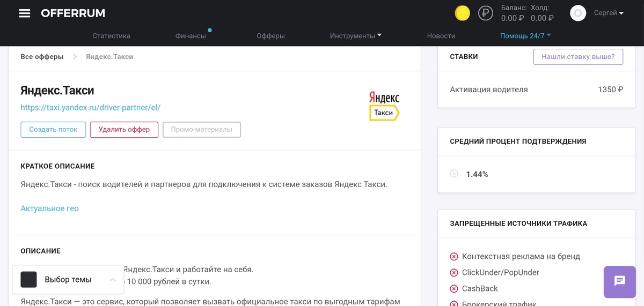Click the ClickUnder/PopUnder text entry
The width and height of the screenshot is (644, 306).
tap(501, 273)
